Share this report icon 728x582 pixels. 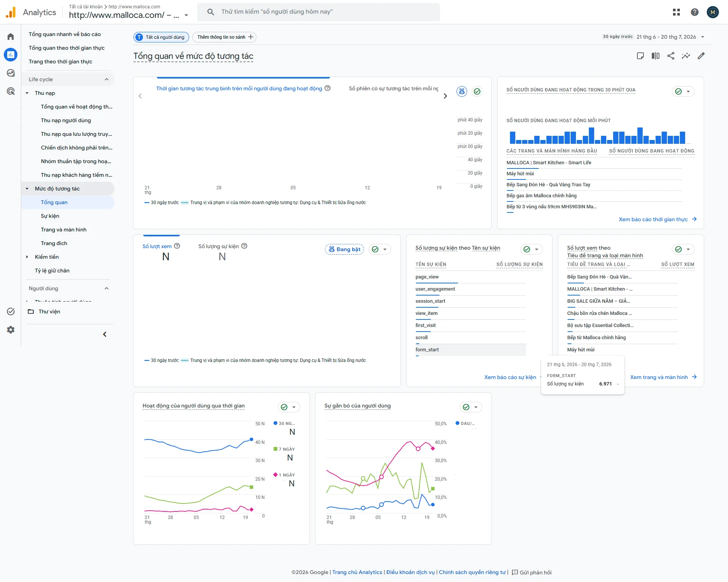click(671, 56)
